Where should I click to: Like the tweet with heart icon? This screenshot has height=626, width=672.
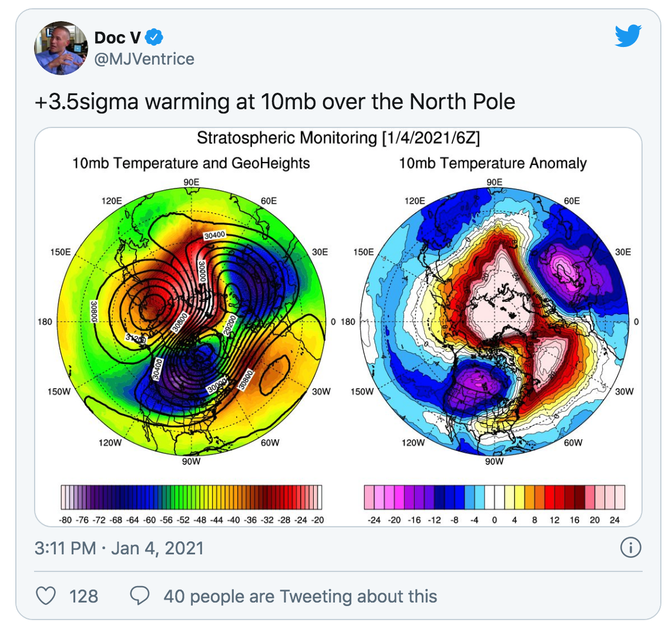pos(45,595)
